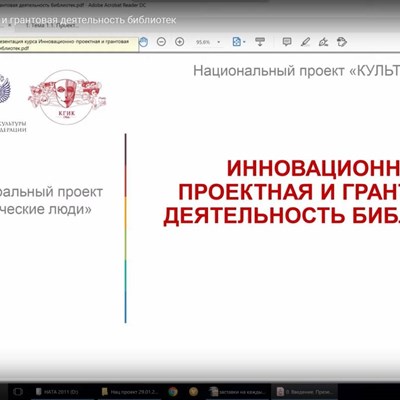Open 'заставки на кажды...' taskbar item
Viewport: 400px width, 400px height.
[x=238, y=392]
